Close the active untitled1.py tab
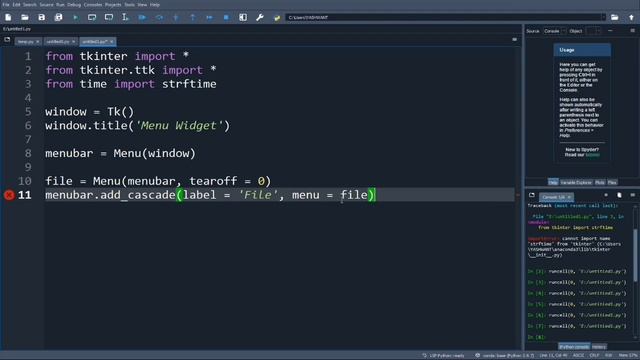This screenshot has width=640, height=360. pos(111,42)
